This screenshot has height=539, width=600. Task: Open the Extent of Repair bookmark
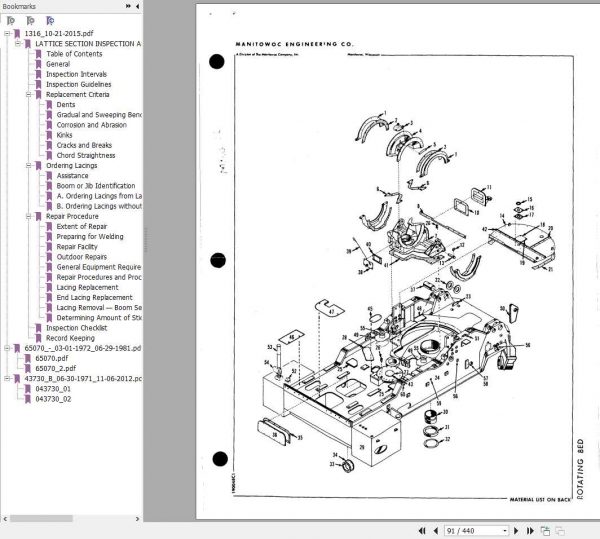coord(82,226)
